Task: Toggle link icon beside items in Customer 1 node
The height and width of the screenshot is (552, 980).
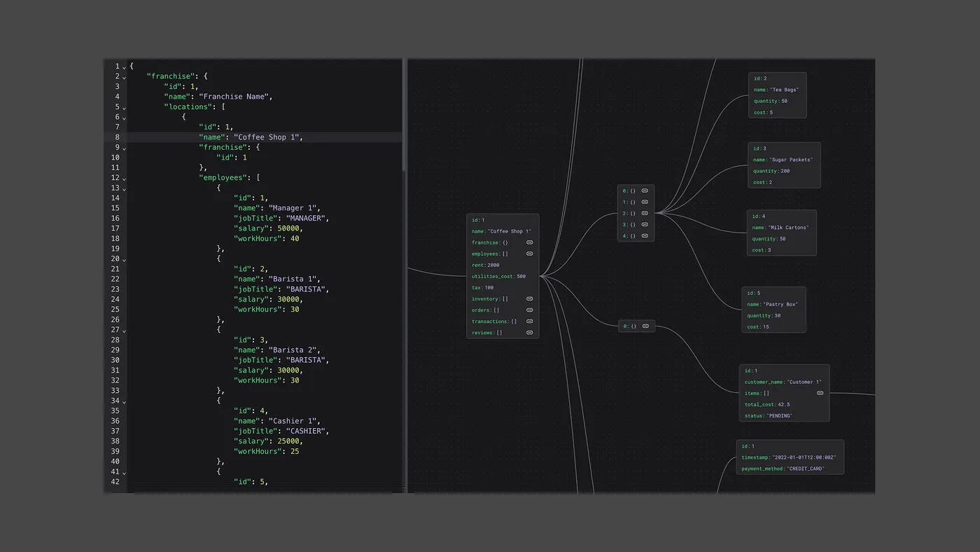Action: 820,393
